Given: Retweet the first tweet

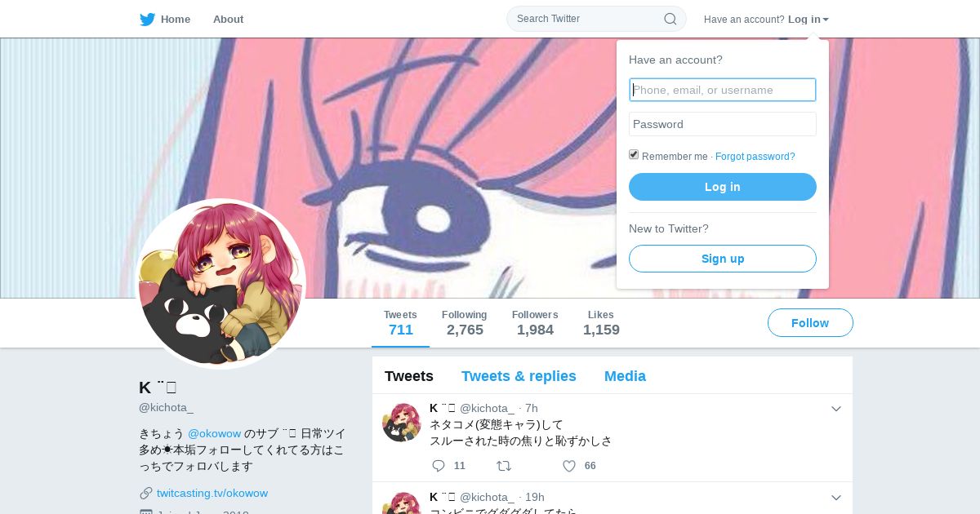Looking at the screenshot, I should [x=504, y=466].
